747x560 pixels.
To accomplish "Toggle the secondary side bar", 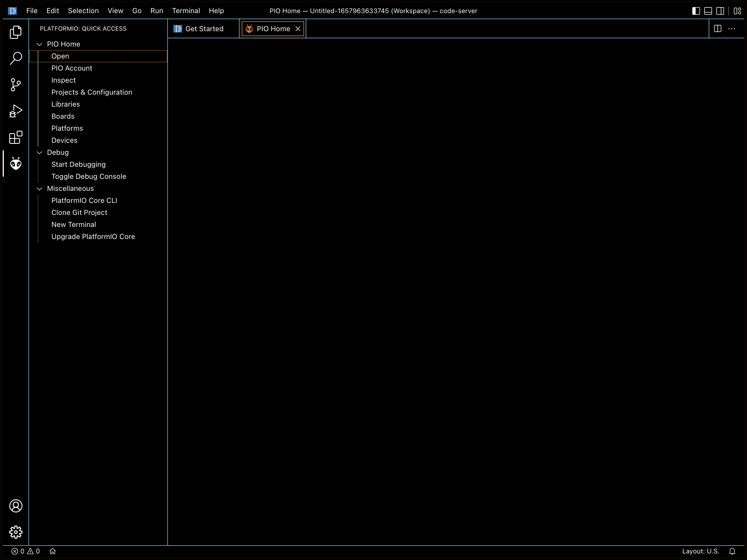I will [x=720, y=11].
